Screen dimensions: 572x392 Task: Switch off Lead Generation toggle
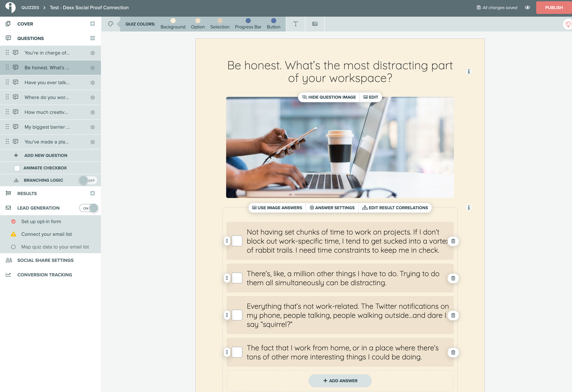pos(88,208)
